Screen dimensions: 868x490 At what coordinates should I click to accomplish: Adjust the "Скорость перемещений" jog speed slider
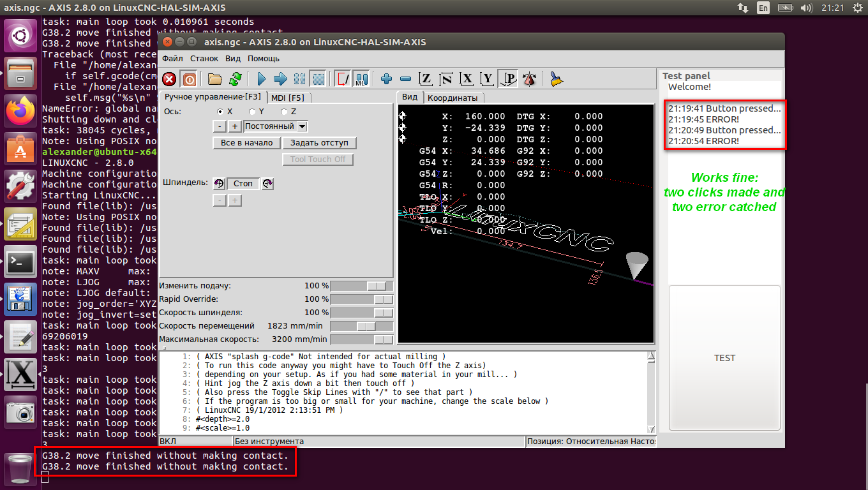[362, 326]
